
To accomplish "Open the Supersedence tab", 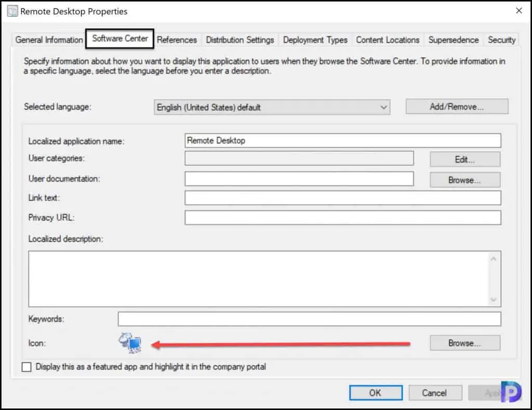I will pyautogui.click(x=453, y=39).
